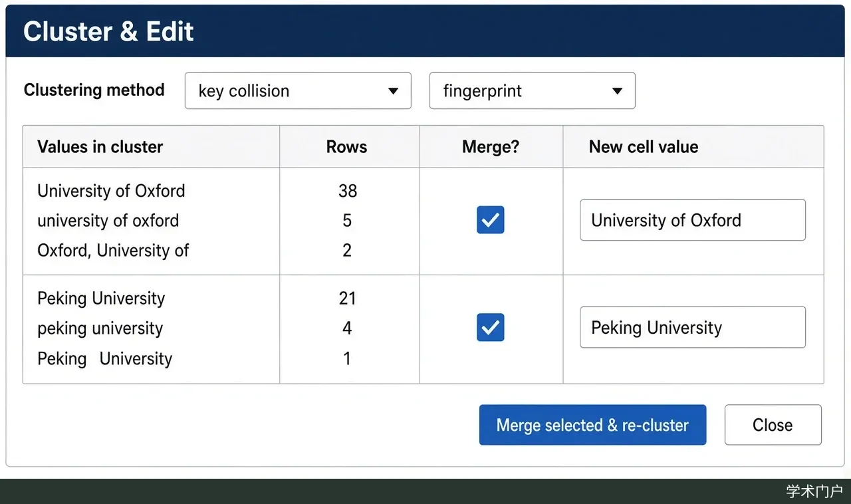Toggle the Merge checkbox for Peking University cluster
This screenshot has height=504, width=851.
point(491,328)
